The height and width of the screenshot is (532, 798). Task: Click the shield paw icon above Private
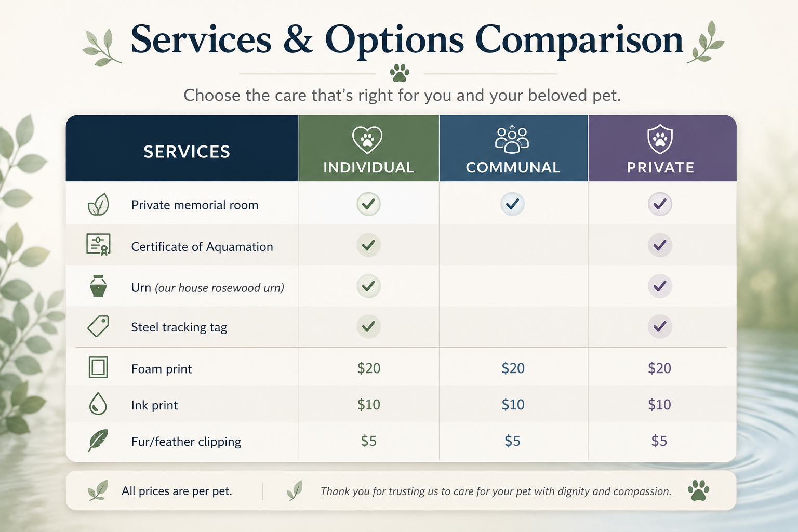tap(660, 139)
